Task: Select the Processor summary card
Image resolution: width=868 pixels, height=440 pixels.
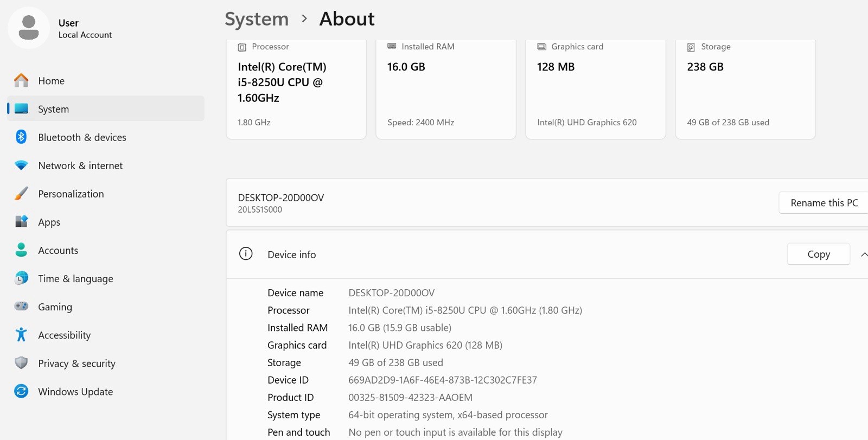Action: 296,90
